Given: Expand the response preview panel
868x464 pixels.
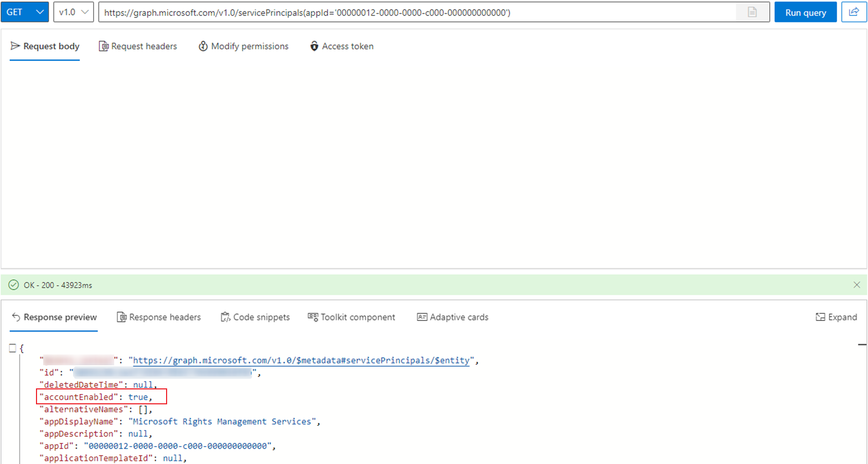Looking at the screenshot, I should pos(836,317).
